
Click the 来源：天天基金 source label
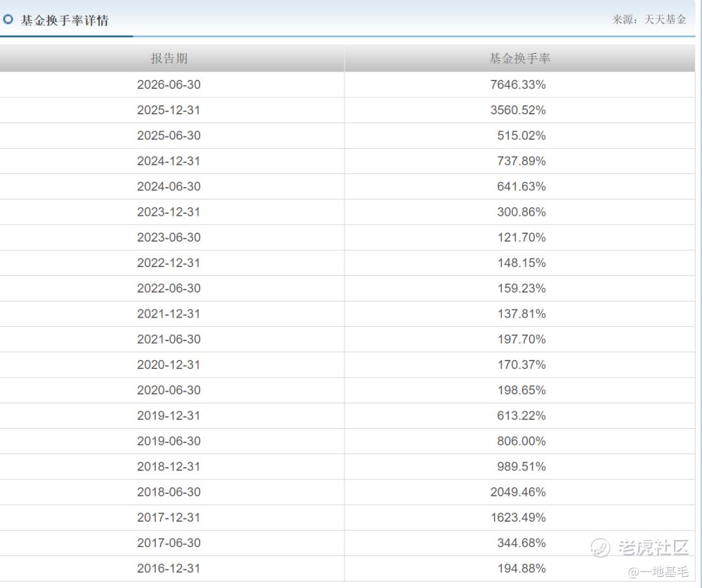(x=649, y=19)
